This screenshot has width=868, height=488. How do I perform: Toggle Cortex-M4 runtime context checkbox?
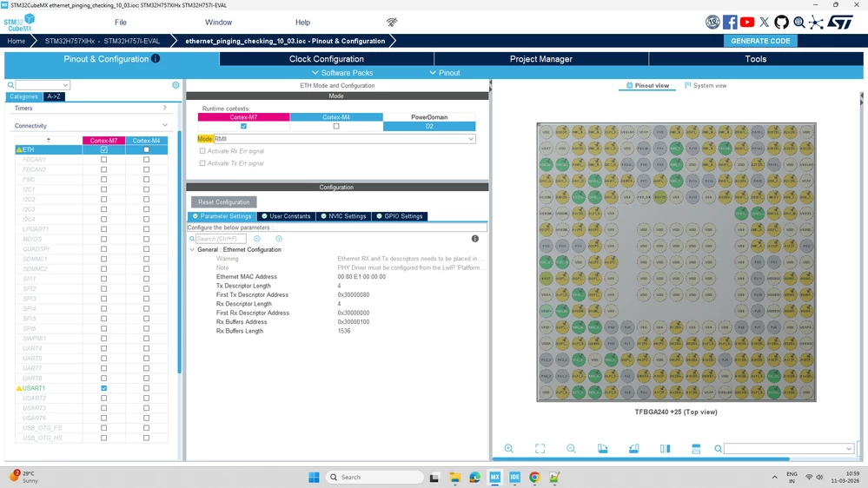(336, 126)
